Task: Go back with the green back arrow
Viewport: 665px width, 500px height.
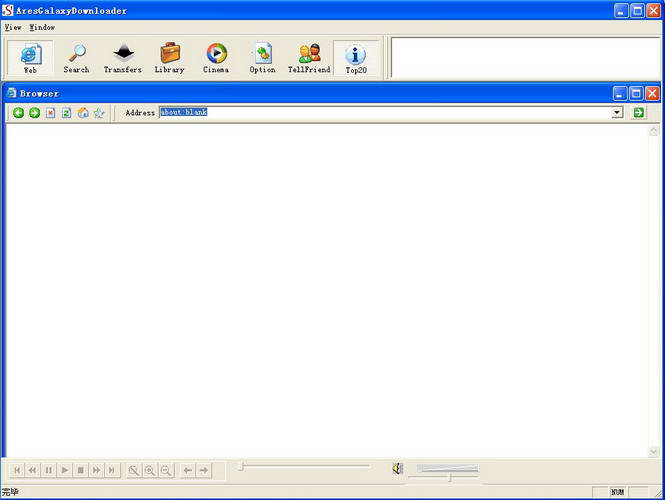Action: (18, 113)
